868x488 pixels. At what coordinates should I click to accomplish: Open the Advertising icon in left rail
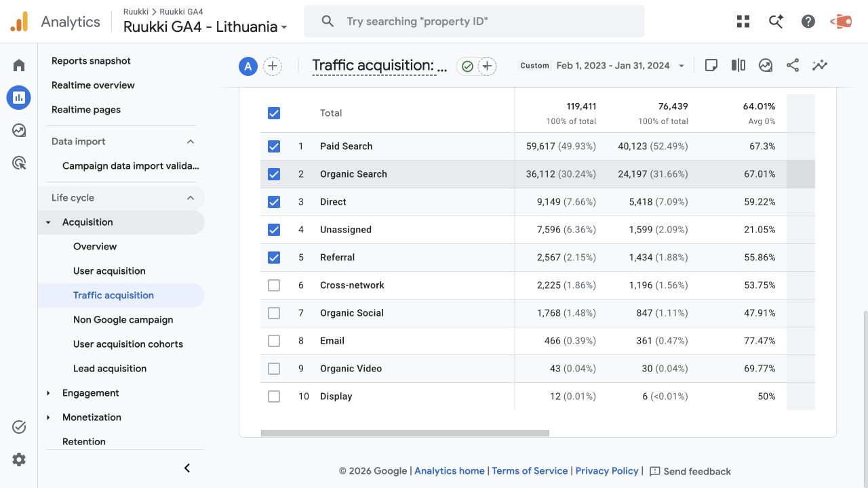coord(19,163)
